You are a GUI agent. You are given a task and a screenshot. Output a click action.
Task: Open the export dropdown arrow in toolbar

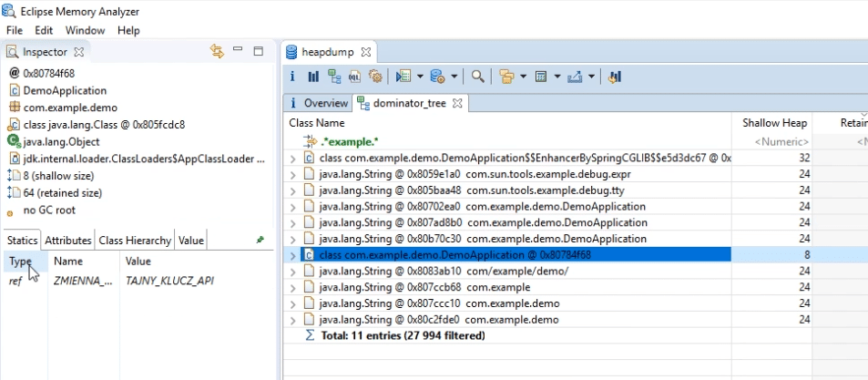[592, 77]
